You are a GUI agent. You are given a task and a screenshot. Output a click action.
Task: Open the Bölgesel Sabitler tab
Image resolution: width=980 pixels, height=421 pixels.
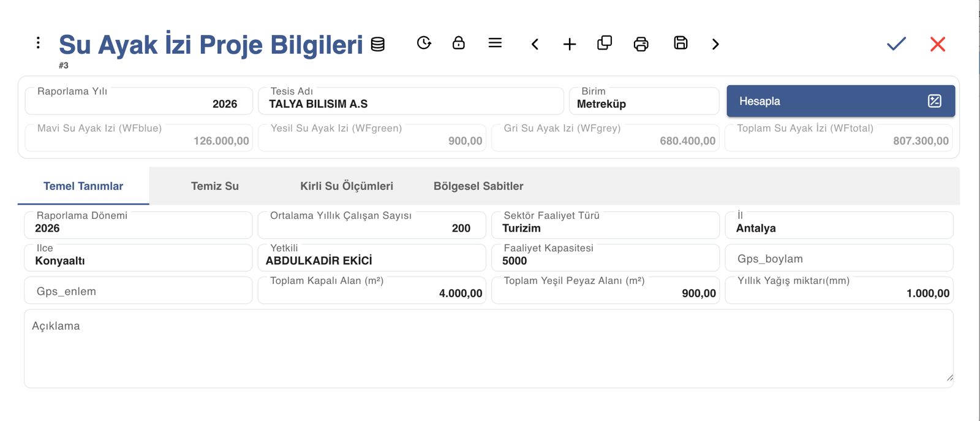click(478, 186)
